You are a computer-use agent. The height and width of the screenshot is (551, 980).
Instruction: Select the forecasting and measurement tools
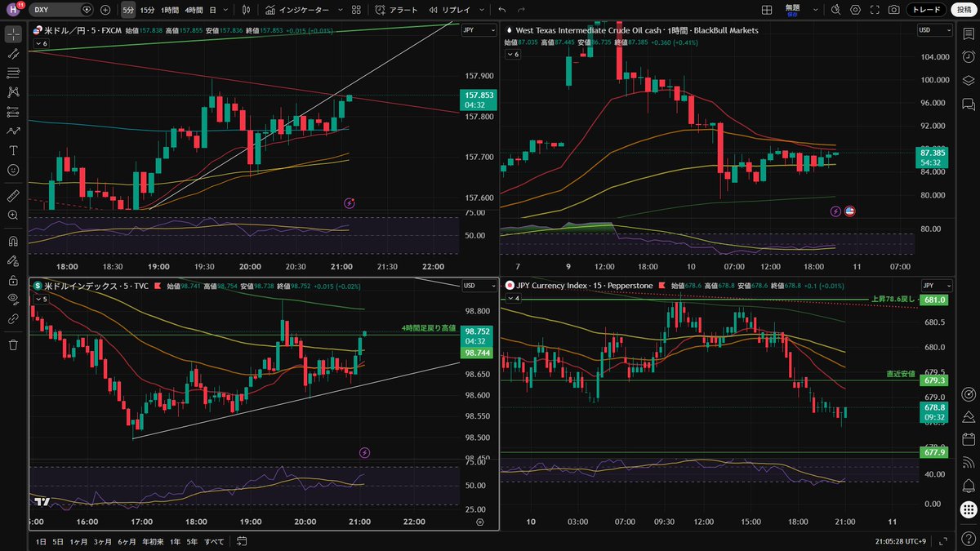pos(13,112)
